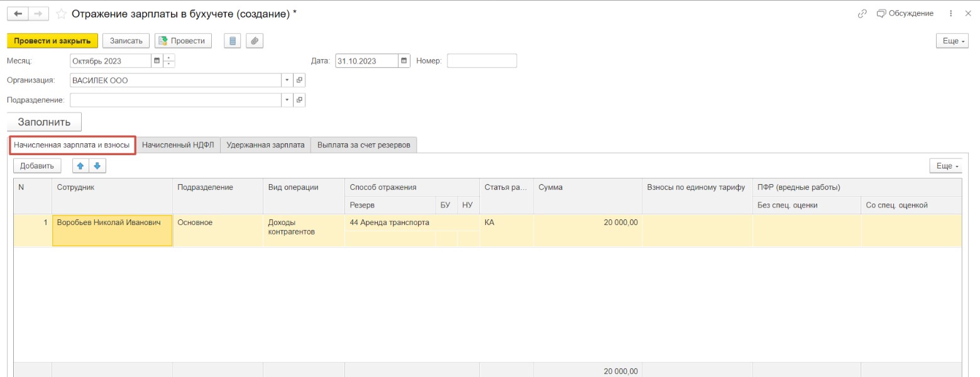Click the Провести button

(x=183, y=41)
